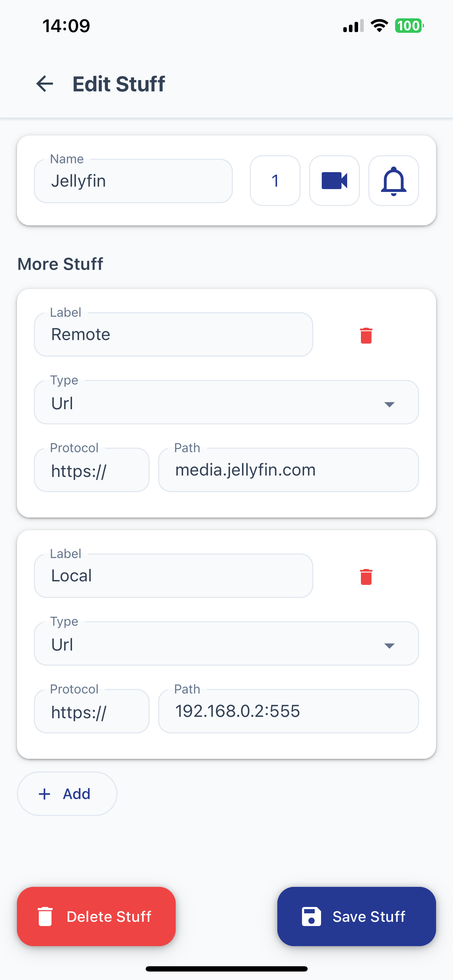Screen dimensions: 453x980
Task: Tap the notification bell icon button
Action: click(x=394, y=181)
